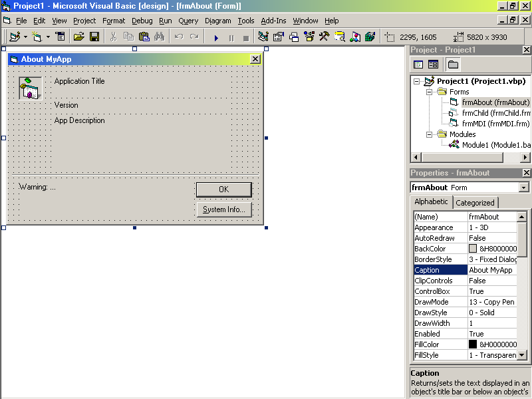Image resolution: width=532 pixels, height=399 pixels.
Task: Select frmMDI in the project tree
Action: point(495,124)
